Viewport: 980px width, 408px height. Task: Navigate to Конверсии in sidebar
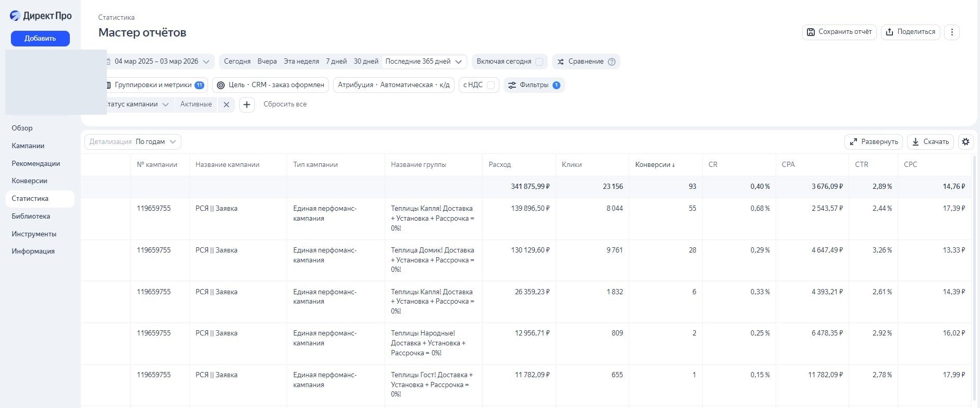point(30,181)
